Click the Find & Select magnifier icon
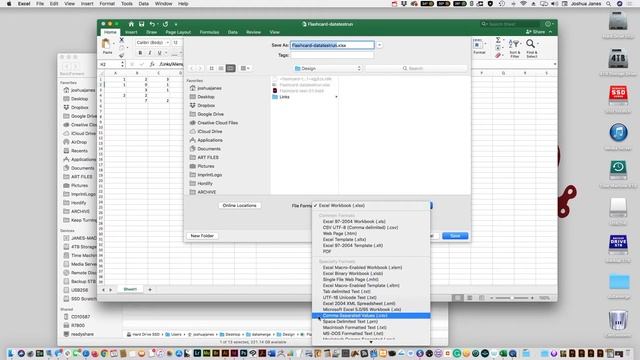The height and width of the screenshot is (360, 640). pyautogui.click(x=531, y=44)
